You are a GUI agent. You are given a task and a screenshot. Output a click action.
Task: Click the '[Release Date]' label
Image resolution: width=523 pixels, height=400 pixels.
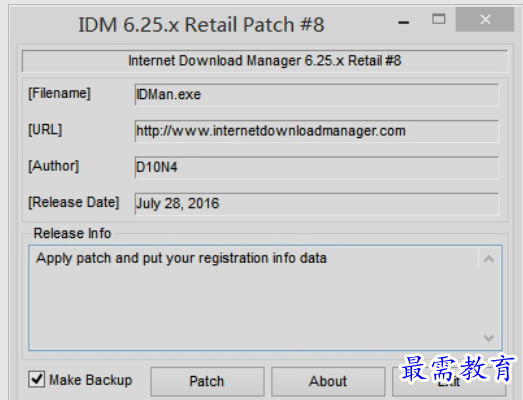(x=74, y=202)
